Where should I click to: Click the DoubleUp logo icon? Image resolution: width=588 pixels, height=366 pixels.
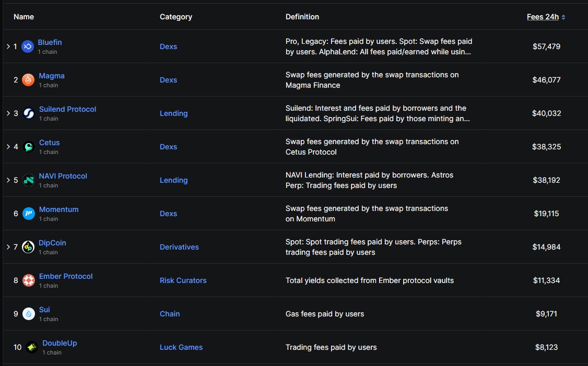pos(32,347)
